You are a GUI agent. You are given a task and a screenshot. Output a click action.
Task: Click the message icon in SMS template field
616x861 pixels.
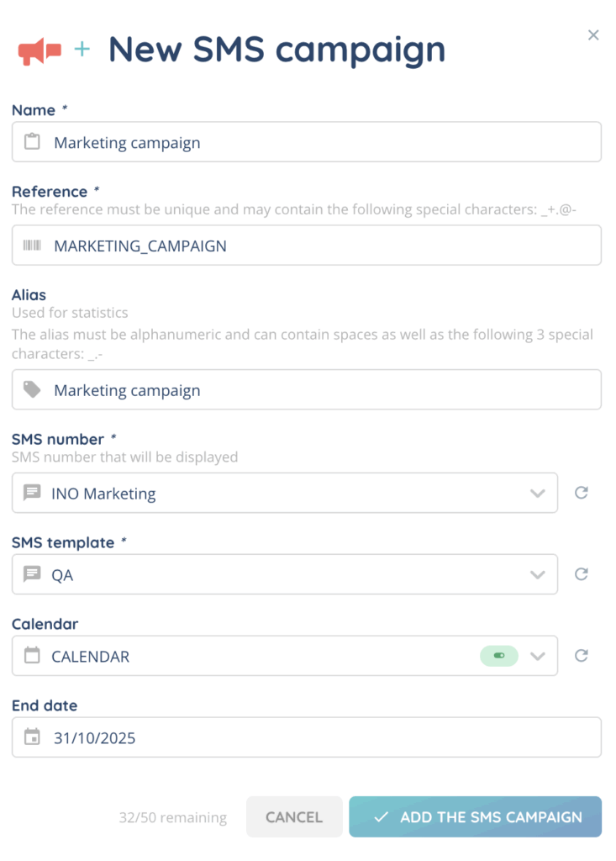coord(32,575)
